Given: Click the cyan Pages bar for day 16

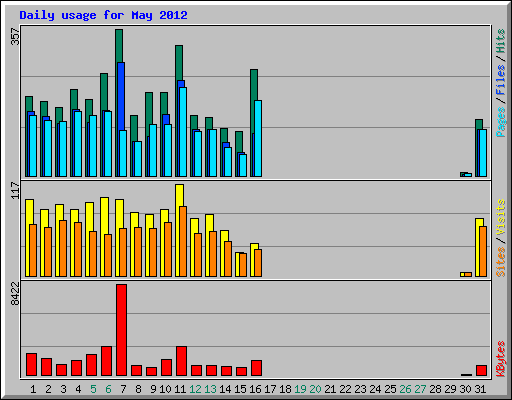Looking at the screenshot, I should (258, 138).
